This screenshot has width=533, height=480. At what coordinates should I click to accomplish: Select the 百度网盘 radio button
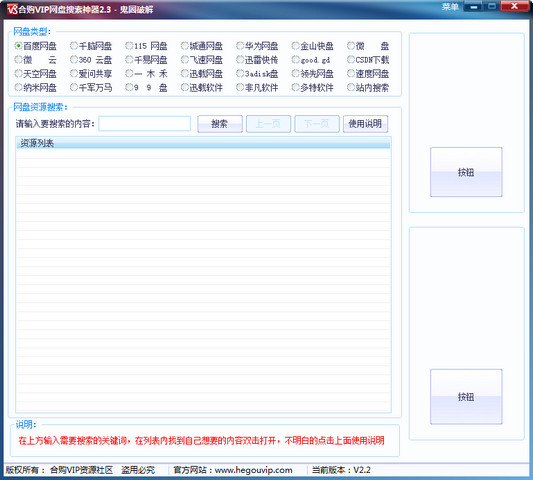(35, 46)
